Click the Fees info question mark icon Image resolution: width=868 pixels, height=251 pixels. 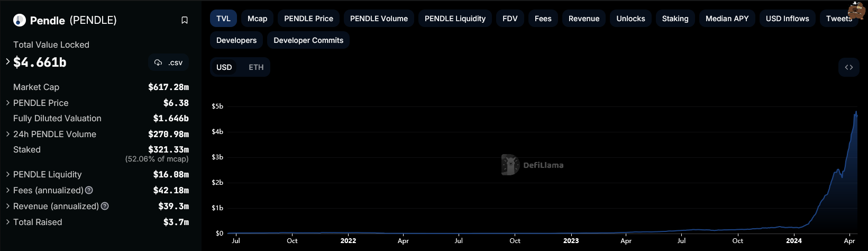click(89, 190)
